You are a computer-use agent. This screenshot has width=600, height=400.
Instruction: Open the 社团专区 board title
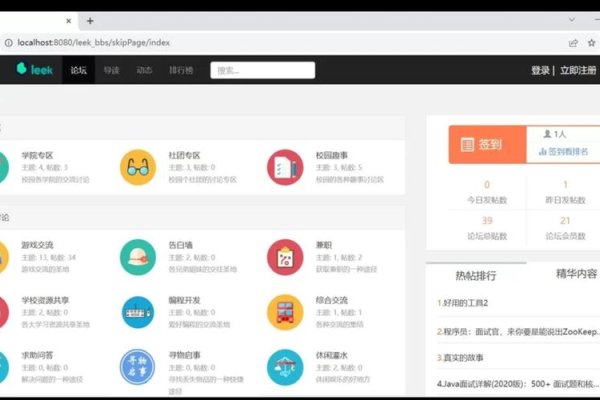click(x=184, y=155)
